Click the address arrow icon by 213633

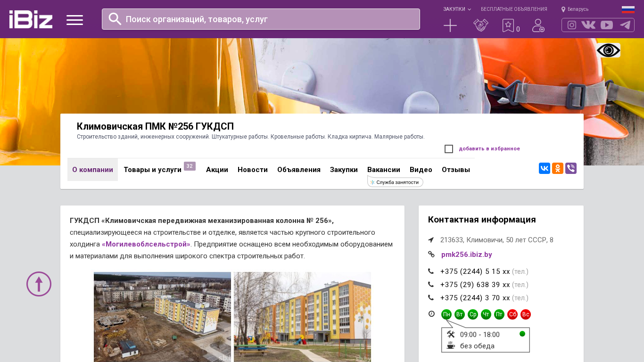click(x=431, y=240)
